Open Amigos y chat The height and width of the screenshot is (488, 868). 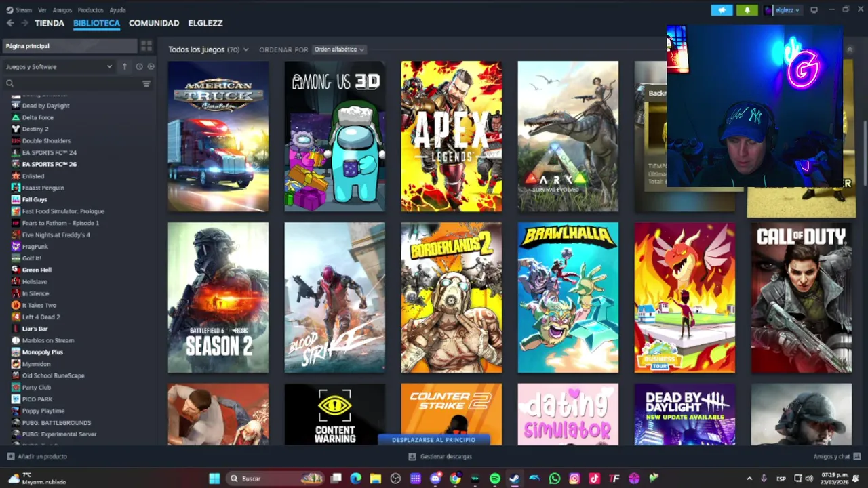pyautogui.click(x=836, y=457)
